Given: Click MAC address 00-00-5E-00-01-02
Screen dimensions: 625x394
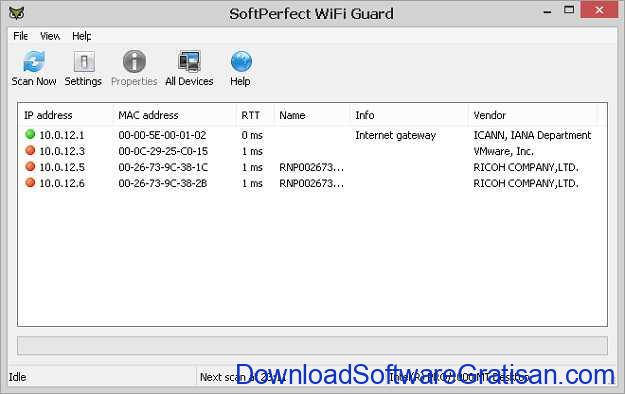Looking at the screenshot, I should point(162,135).
